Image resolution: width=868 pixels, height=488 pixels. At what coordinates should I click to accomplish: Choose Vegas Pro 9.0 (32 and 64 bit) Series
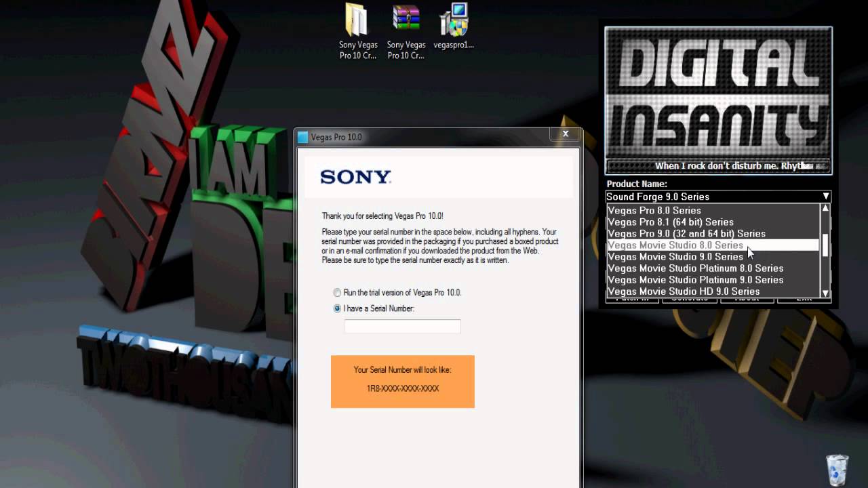(x=713, y=233)
